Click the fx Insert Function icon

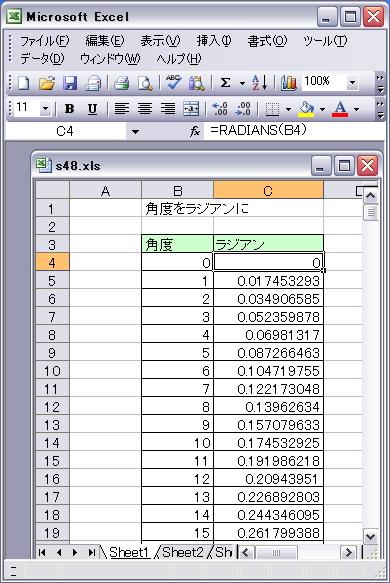click(x=195, y=131)
